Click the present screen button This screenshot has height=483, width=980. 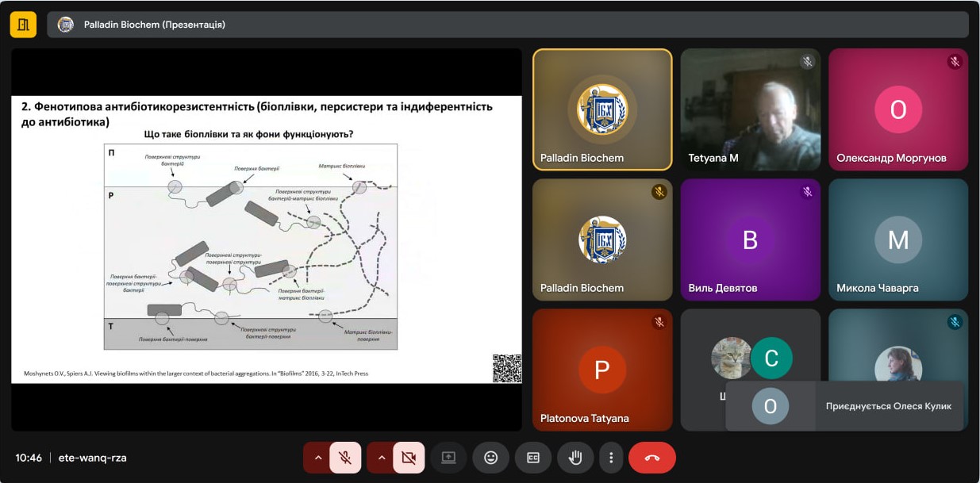pyautogui.click(x=448, y=458)
